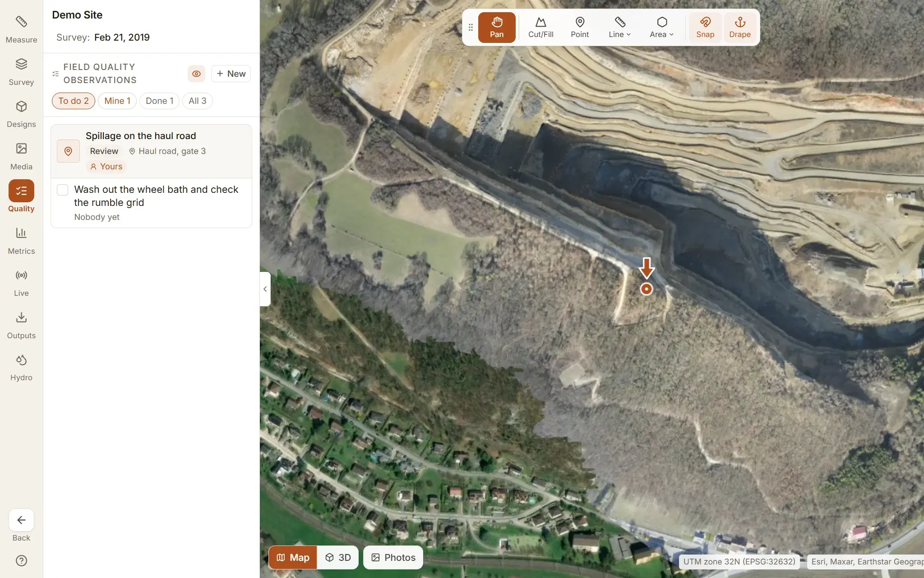Toggle observations visibility eye icon
Screen dimensions: 924x578
[196, 74]
